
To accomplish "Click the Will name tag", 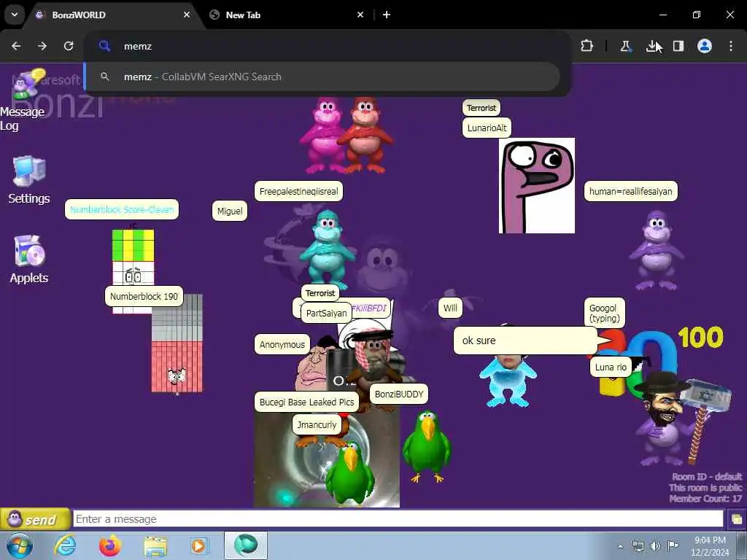I will tap(450, 308).
